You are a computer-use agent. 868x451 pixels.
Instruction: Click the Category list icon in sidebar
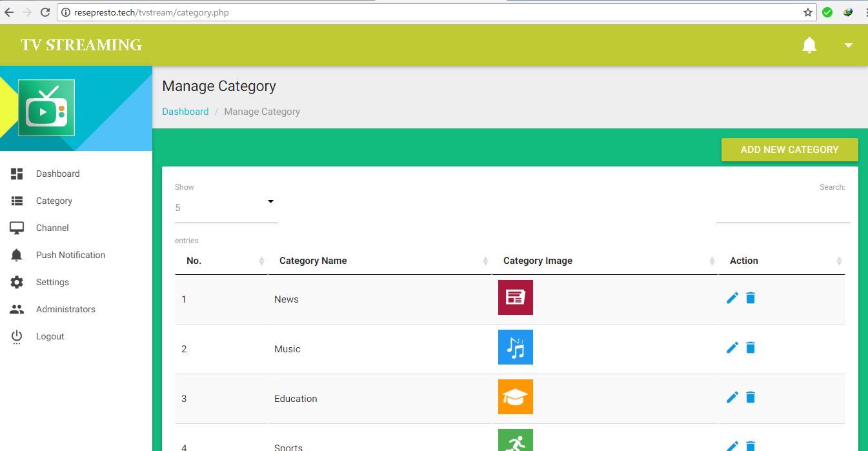17,201
